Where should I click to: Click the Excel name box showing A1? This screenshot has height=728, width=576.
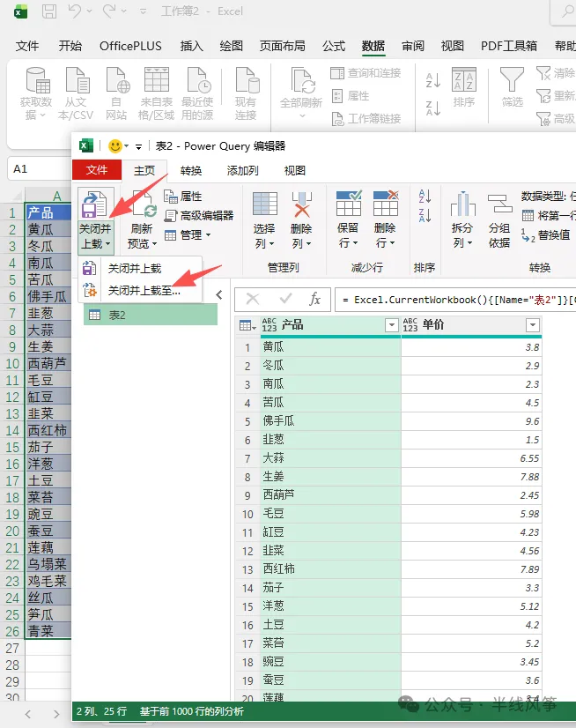[x=40, y=168]
